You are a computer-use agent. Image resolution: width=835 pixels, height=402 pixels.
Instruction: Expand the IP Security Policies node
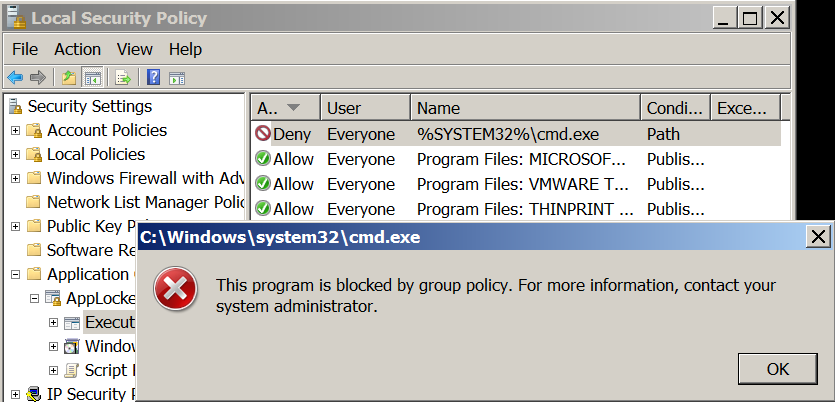(x=15, y=395)
